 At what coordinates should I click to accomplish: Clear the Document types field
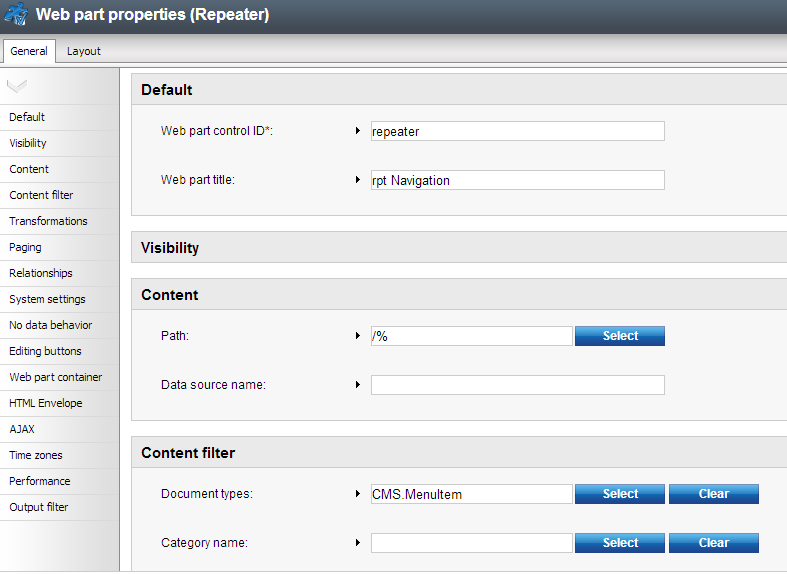714,494
